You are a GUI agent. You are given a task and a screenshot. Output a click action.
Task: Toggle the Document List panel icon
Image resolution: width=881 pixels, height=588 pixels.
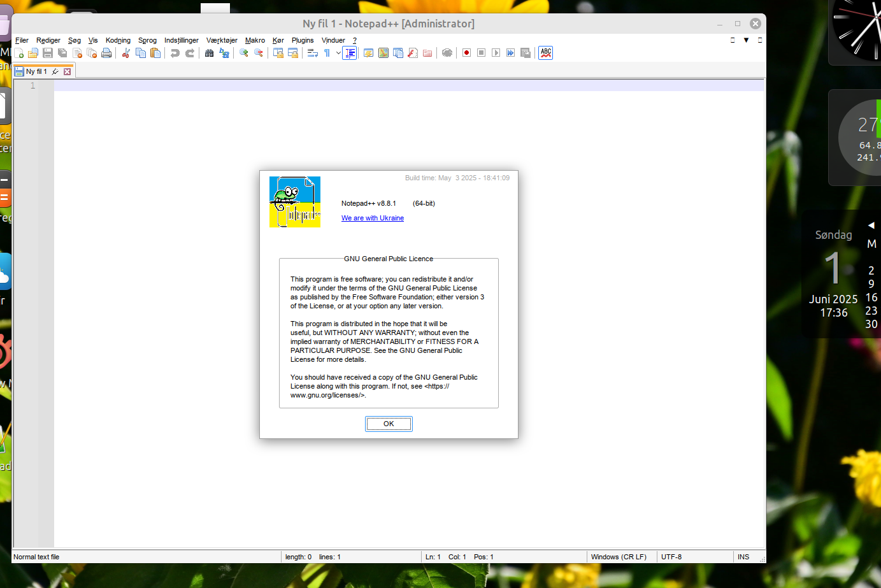tap(398, 53)
